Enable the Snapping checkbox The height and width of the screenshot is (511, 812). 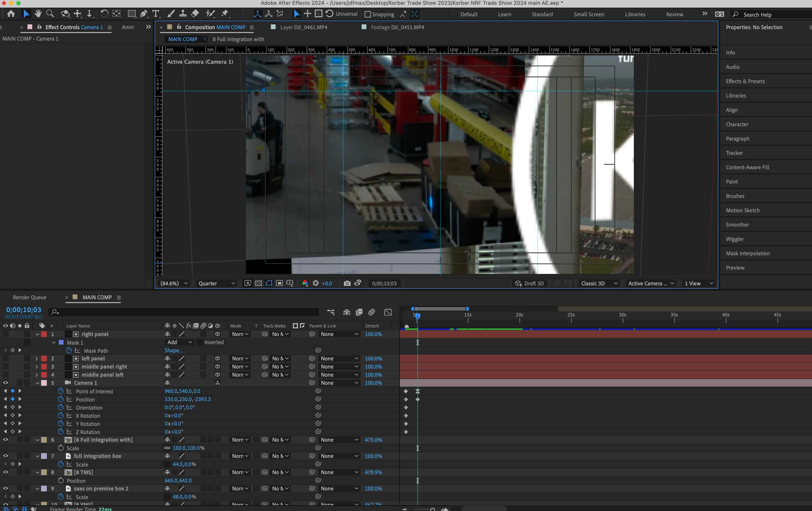click(x=368, y=14)
